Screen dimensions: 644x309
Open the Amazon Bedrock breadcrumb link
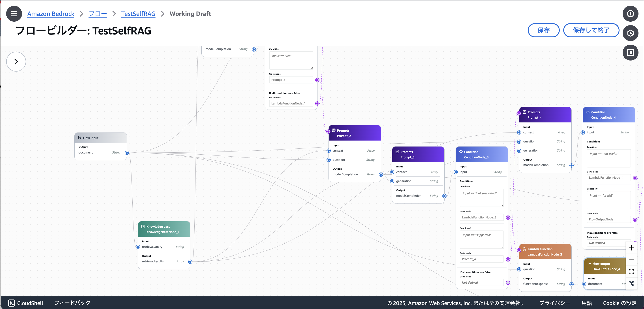(51, 14)
